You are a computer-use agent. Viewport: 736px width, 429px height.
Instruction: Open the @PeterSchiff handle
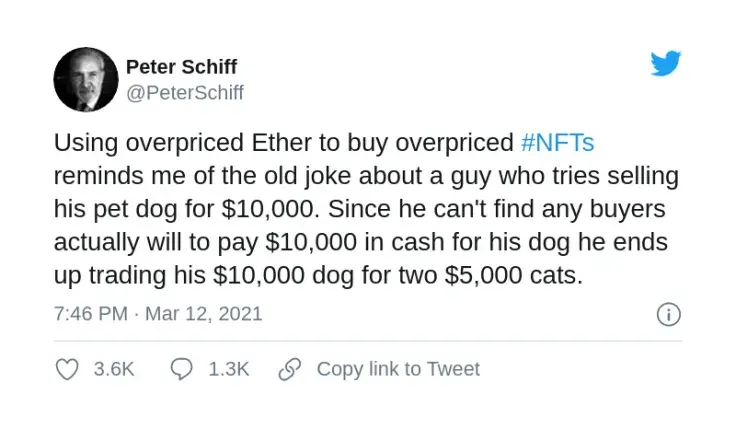[185, 92]
